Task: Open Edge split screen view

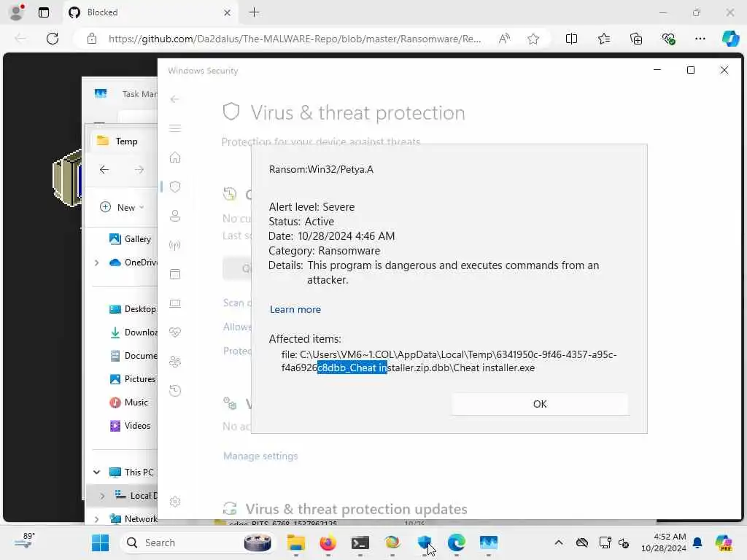Action: [571, 39]
